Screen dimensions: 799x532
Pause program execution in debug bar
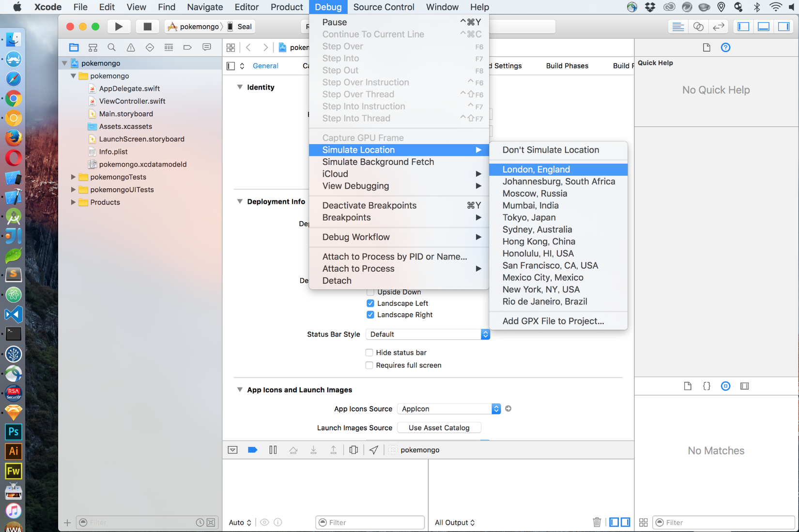click(273, 450)
